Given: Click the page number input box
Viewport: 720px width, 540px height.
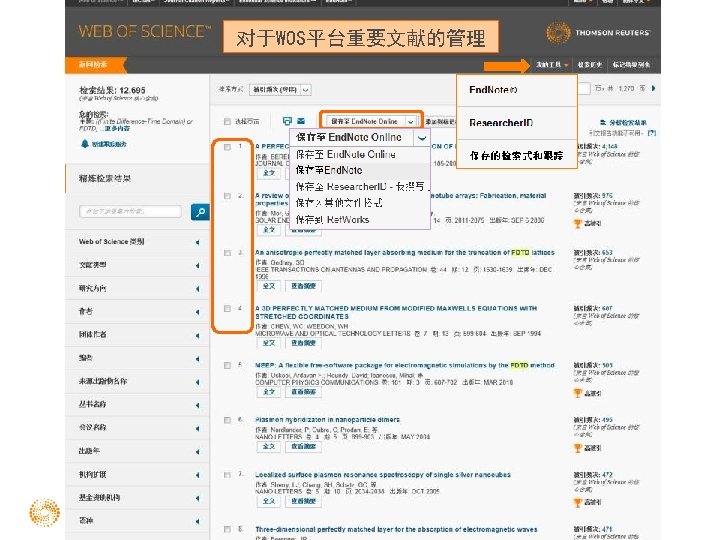Looking at the screenshot, I should tap(584, 88).
